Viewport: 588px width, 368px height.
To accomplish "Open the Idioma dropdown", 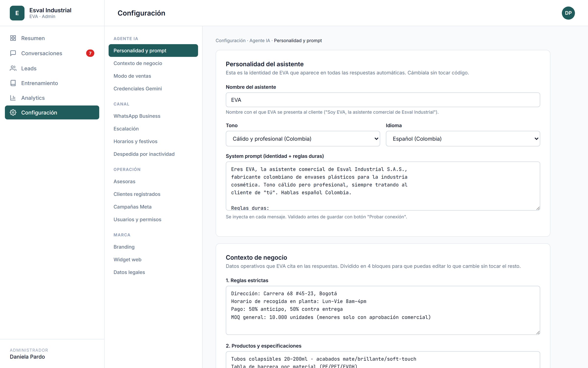I will click(463, 139).
